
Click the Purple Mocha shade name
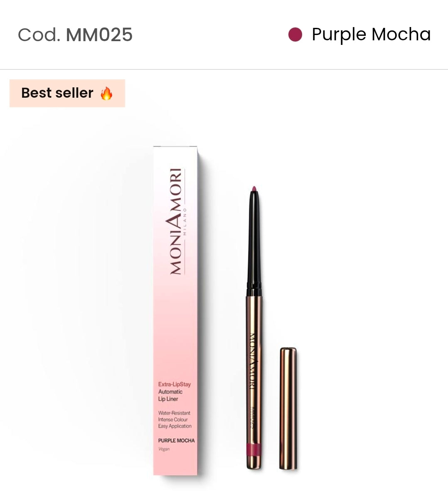pyautogui.click(x=371, y=35)
